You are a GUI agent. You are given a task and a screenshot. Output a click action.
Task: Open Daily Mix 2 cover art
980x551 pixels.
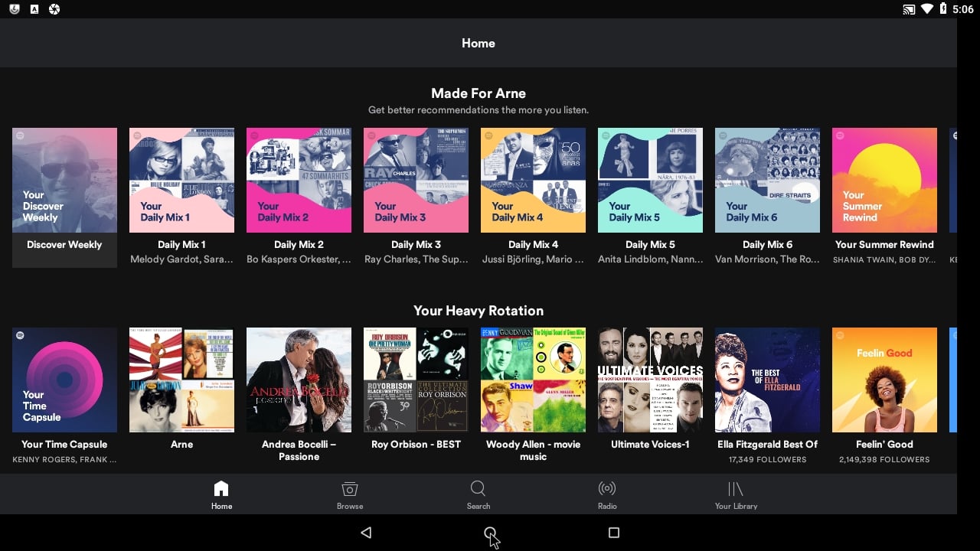[299, 180]
